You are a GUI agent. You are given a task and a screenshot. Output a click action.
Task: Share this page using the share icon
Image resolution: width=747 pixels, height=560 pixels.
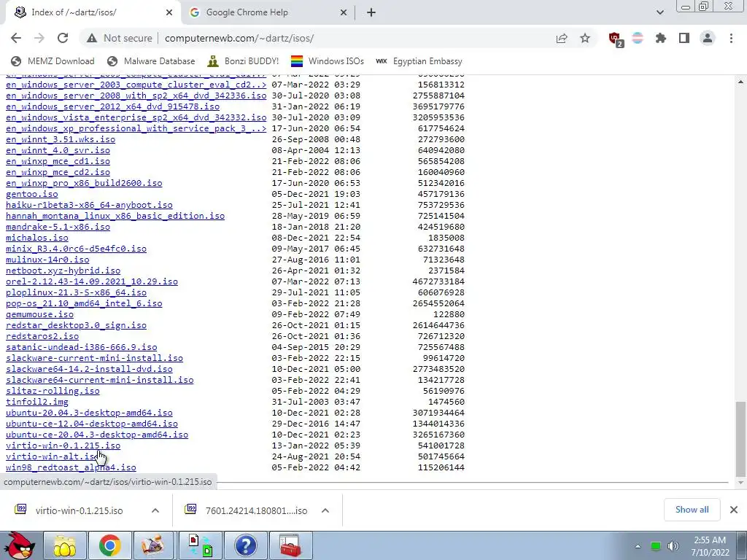click(x=562, y=38)
